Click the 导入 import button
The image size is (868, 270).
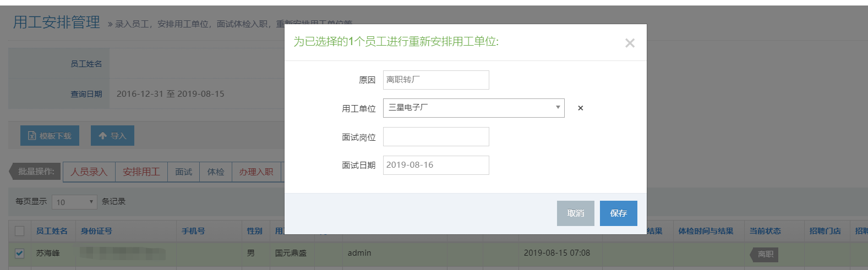pos(112,136)
